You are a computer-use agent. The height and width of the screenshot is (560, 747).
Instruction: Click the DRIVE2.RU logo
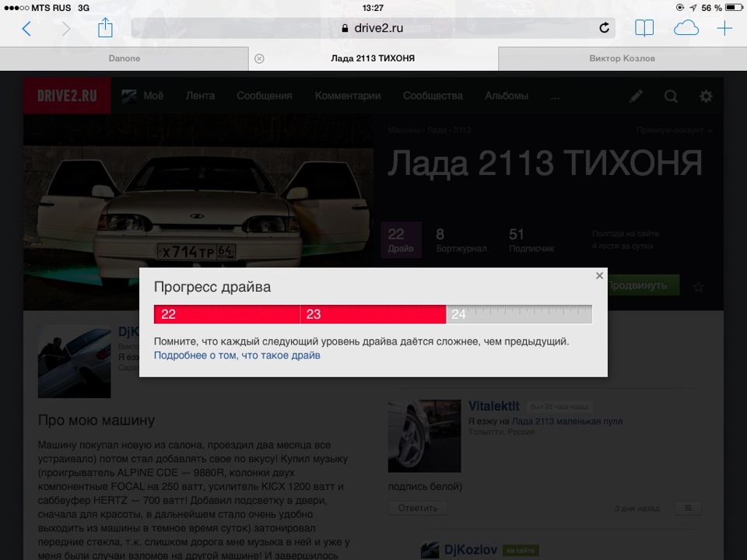pos(67,96)
